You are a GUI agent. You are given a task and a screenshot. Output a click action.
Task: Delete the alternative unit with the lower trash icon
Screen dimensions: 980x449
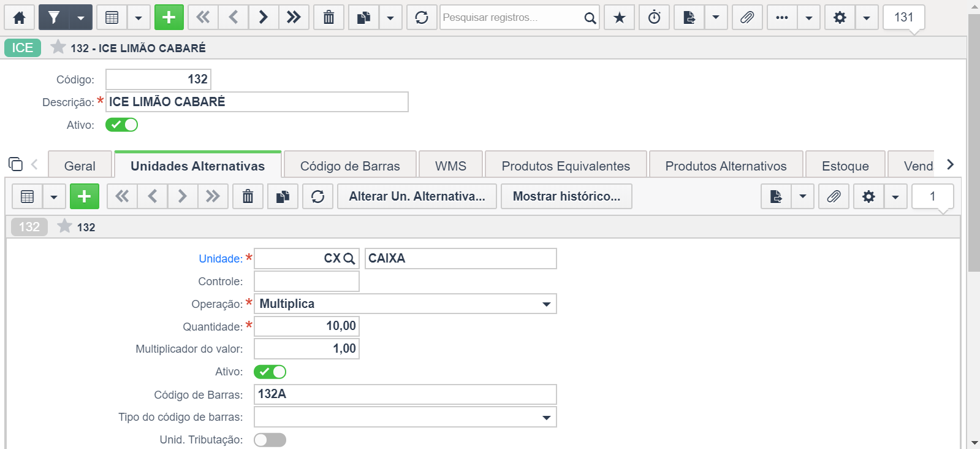[248, 196]
